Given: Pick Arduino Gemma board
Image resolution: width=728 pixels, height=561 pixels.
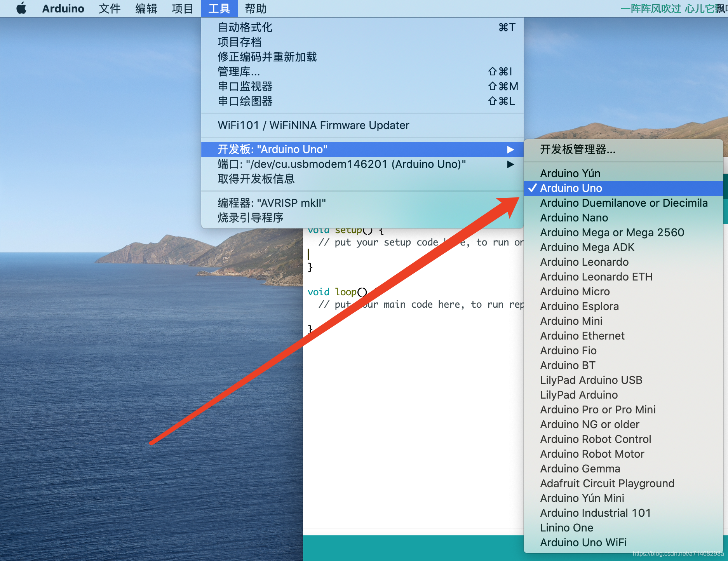Looking at the screenshot, I should pos(623,469).
